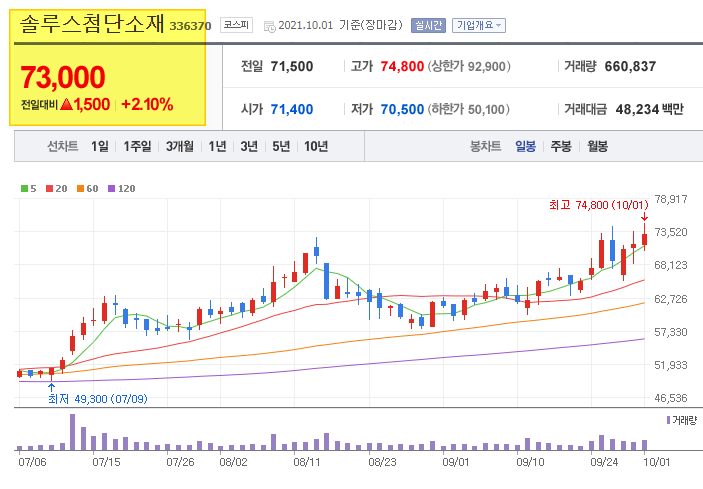This screenshot has width=703, height=489.
Task: Click the 하한가 50,100 text
Action: (468, 109)
